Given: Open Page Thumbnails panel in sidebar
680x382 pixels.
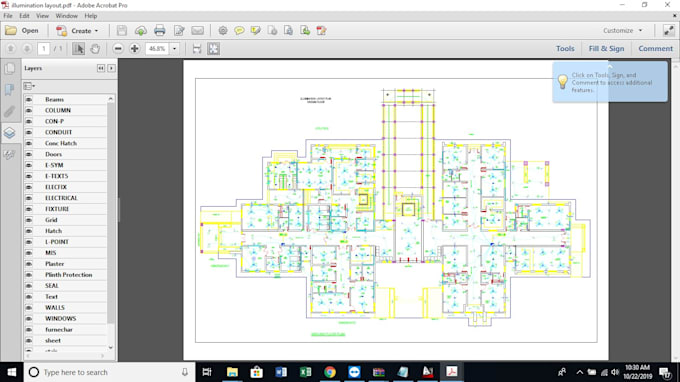Looking at the screenshot, I should [10, 69].
